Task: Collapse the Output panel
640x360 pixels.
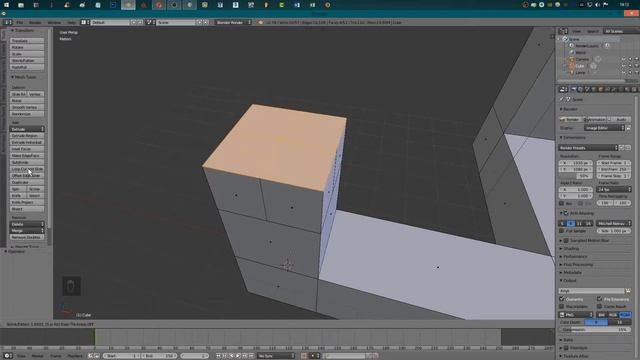Action: [569, 280]
